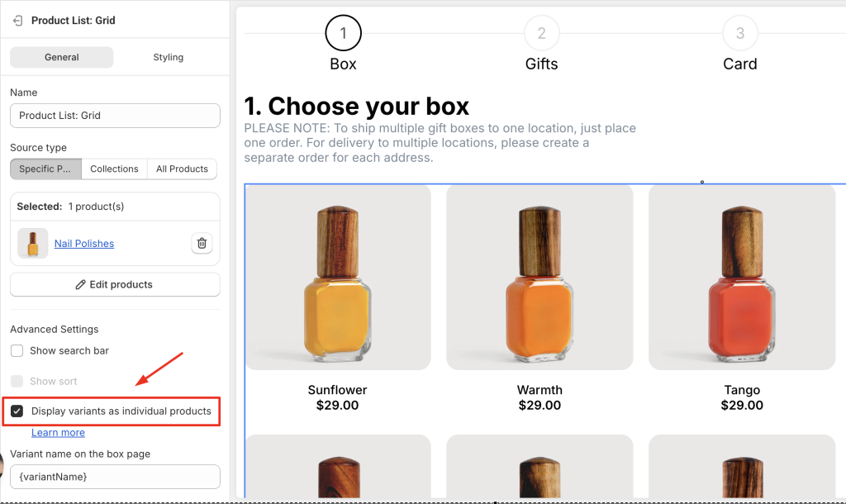
Task: Click the Selected: 1 product(s) label
Action: (70, 207)
